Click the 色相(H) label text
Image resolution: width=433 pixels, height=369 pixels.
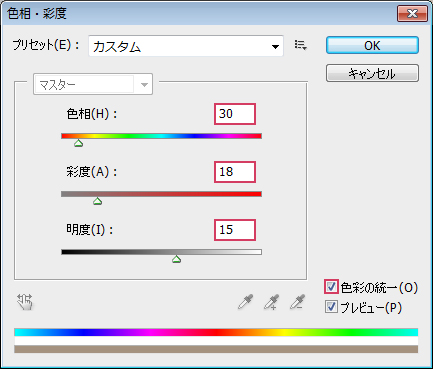(92, 114)
